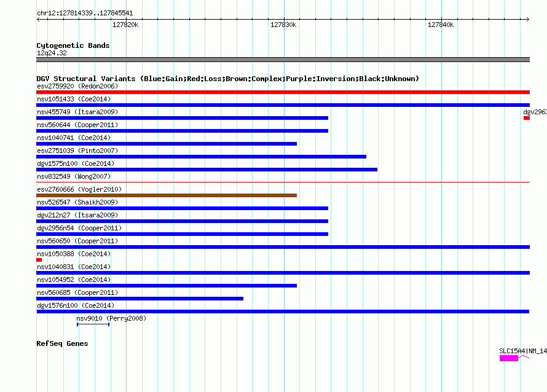Click the right arrow on the ruler
The width and height of the screenshot is (547, 392).
[x=528, y=19]
